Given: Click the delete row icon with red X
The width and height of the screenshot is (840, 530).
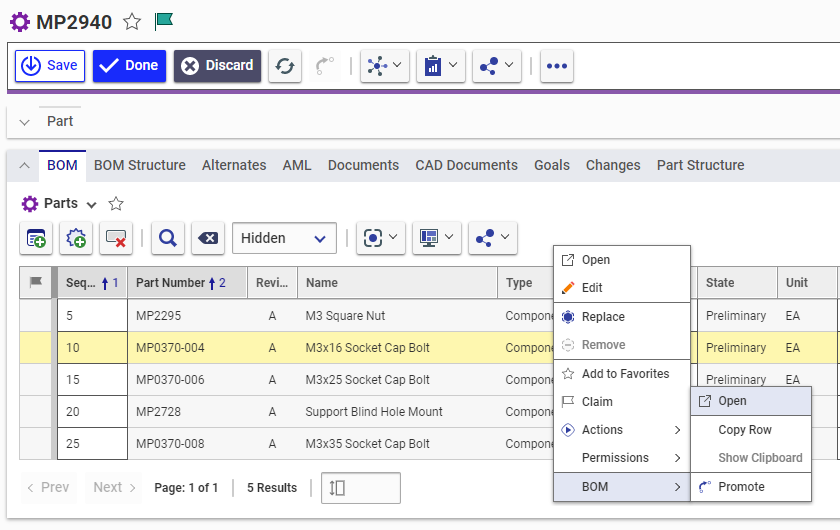Looking at the screenshot, I should tap(116, 238).
